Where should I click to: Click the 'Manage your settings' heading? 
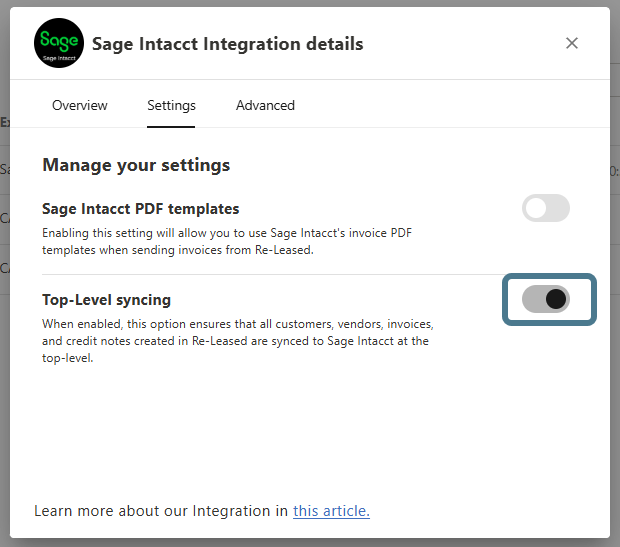click(136, 165)
